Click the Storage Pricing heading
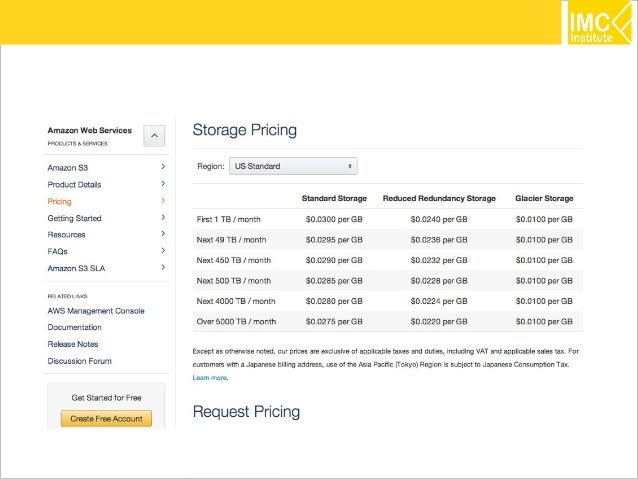Image resolution: width=638 pixels, height=479 pixels. (245, 130)
